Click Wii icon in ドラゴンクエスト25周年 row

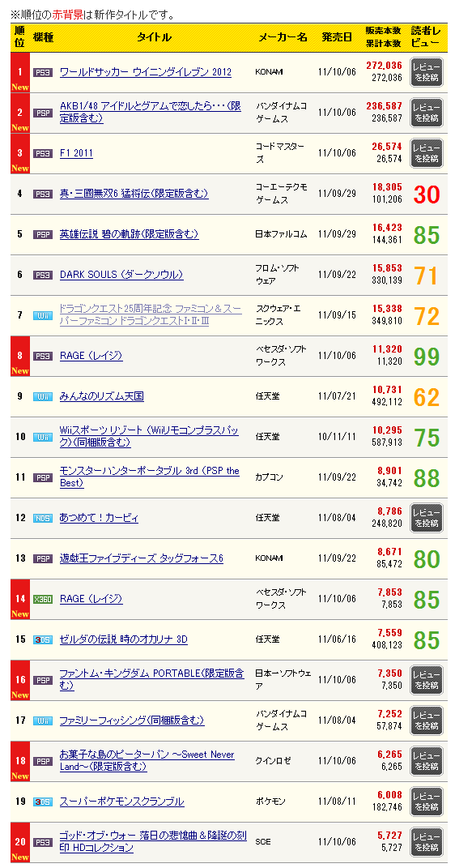pos(43,315)
